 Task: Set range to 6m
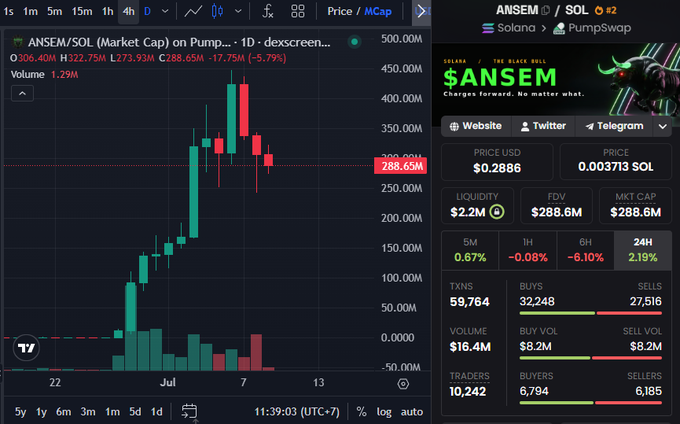tap(63, 411)
